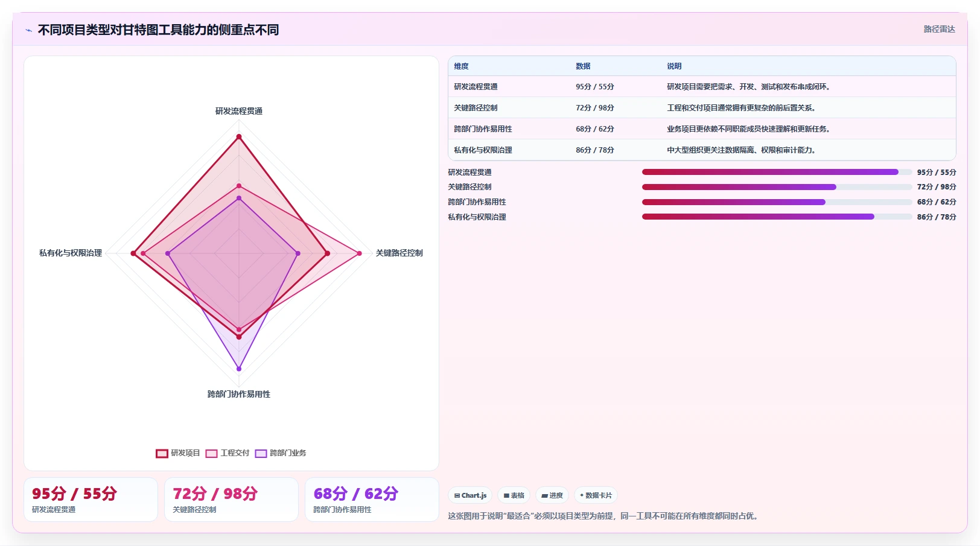Click the radar axis label 跨部门协作易用性
Screen dimensions: 980x546
pyautogui.click(x=239, y=394)
